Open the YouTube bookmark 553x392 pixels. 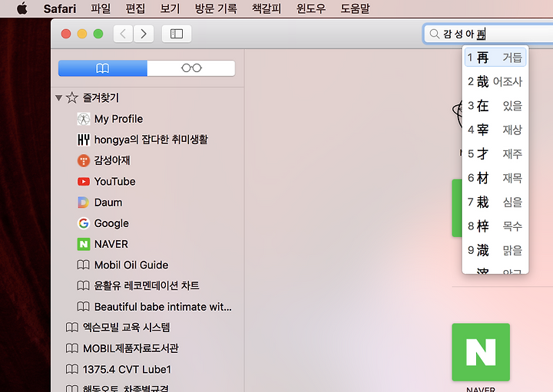(115, 181)
